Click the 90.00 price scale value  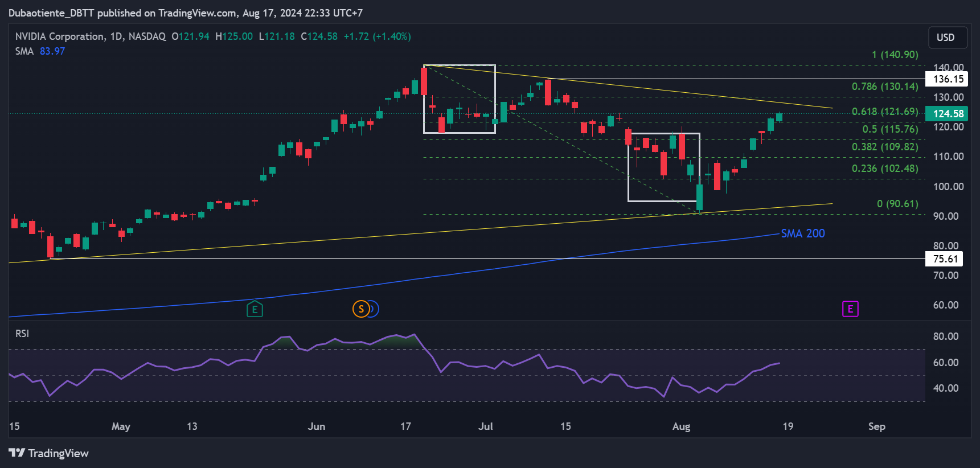point(946,216)
